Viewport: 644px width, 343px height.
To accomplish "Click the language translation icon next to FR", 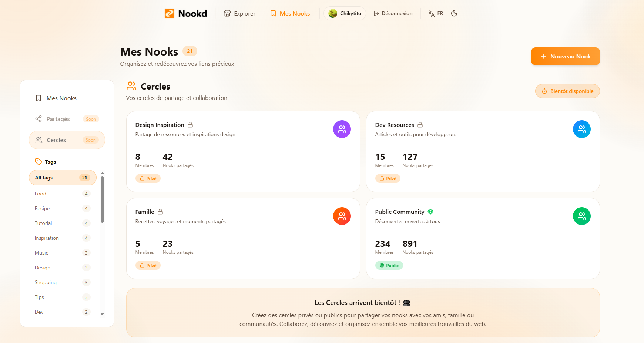I will pos(430,13).
